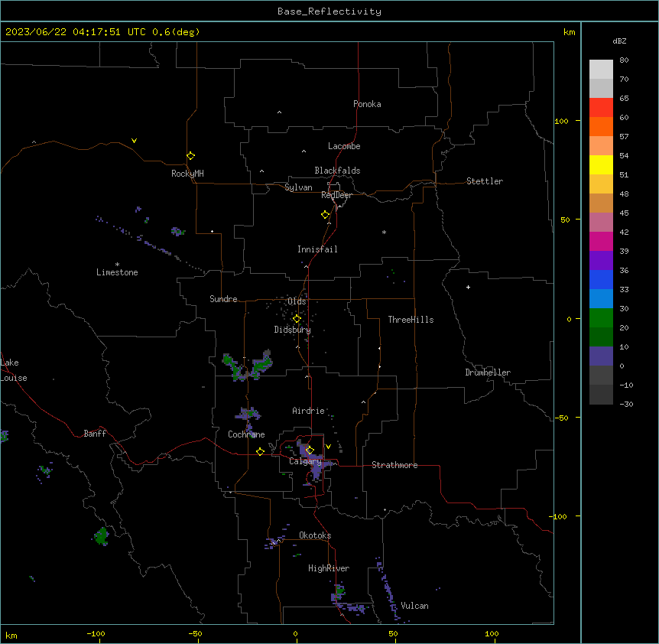
Task: Click the Lake Louise label
Action: click(14, 370)
